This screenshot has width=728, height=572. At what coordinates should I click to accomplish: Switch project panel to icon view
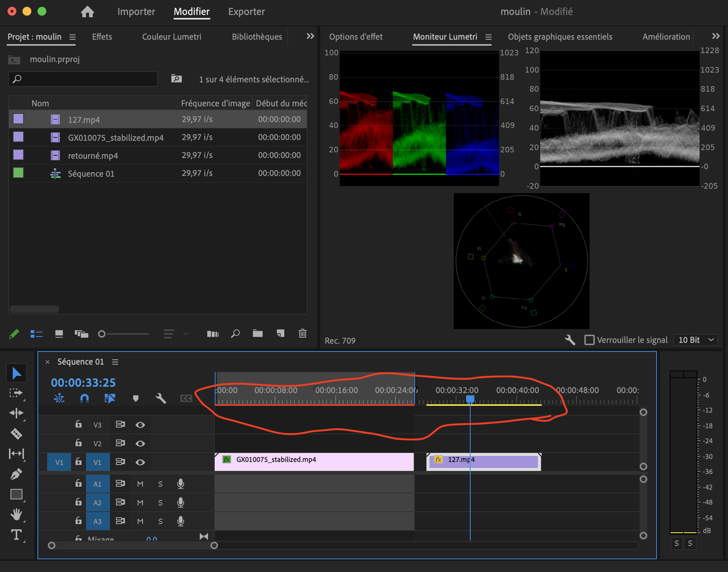tap(59, 334)
